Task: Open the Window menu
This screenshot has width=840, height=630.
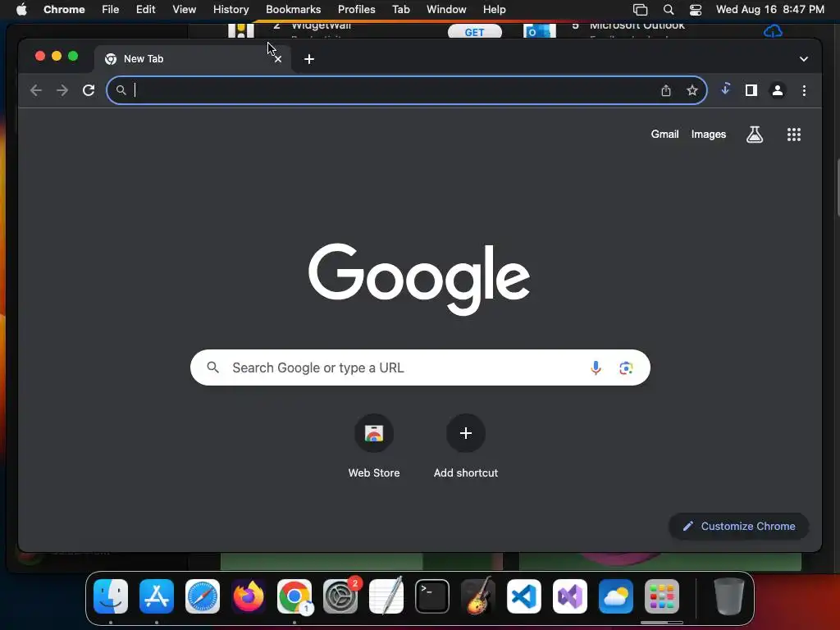Action: coord(446,10)
